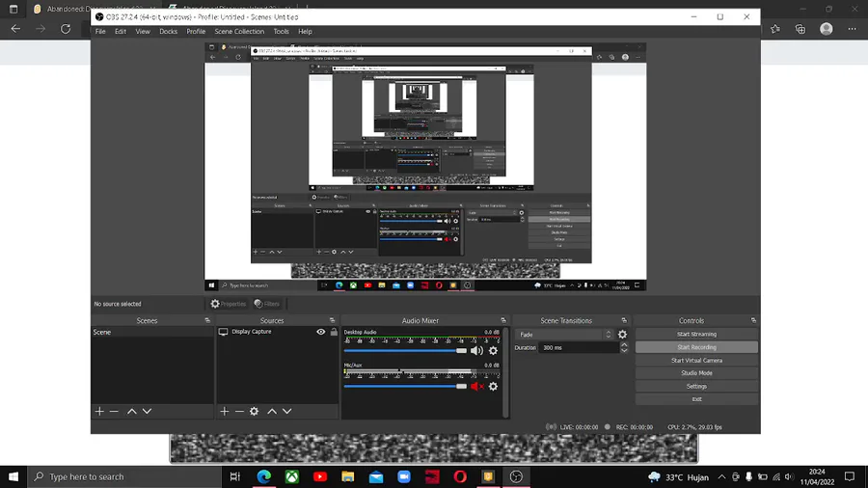Click the Audio Mixer vertical scrollbar
The width and height of the screenshot is (868, 488).
coord(505,372)
